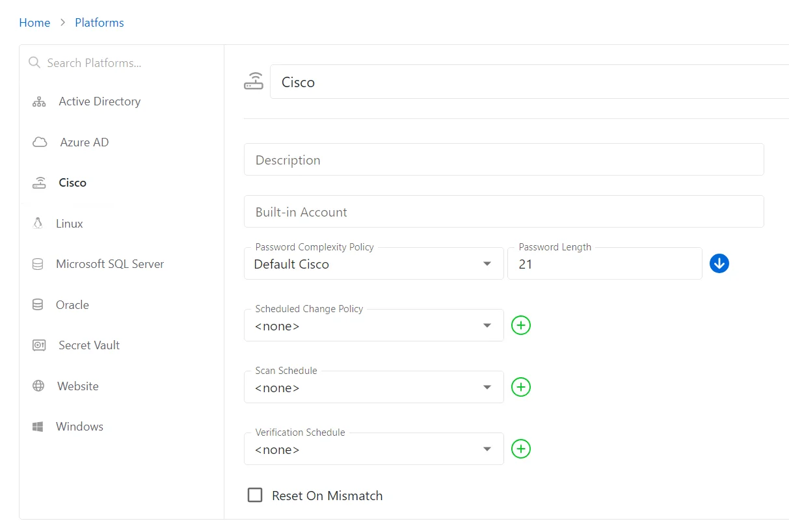Click the platform name field containing Cisco
Image resolution: width=789 pixels, height=532 pixels.
[529, 82]
